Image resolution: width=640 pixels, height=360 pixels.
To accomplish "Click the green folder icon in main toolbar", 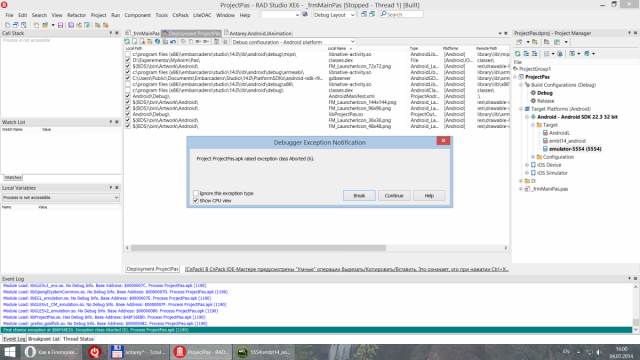I will pos(98,25).
